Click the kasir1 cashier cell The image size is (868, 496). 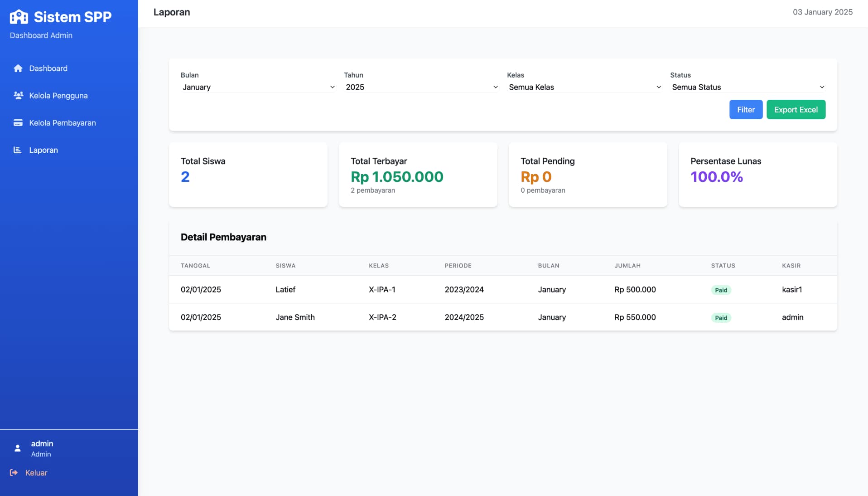tap(792, 290)
